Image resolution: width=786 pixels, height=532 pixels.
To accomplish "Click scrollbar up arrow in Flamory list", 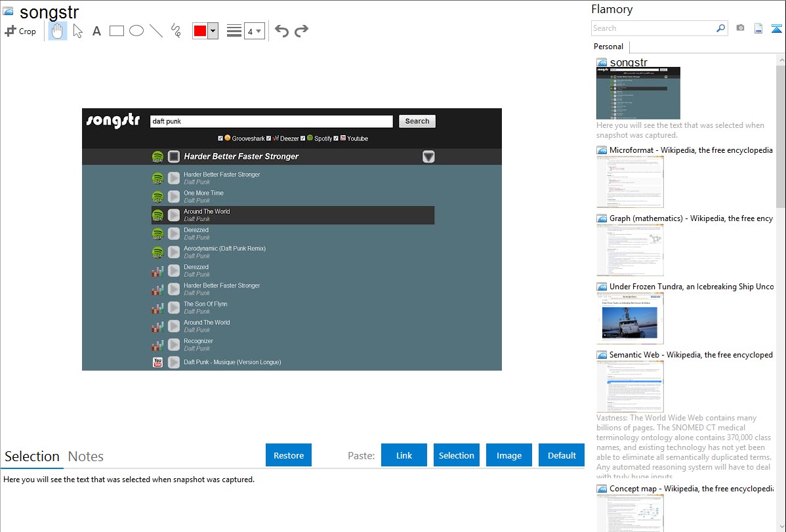I will pyautogui.click(x=781, y=60).
